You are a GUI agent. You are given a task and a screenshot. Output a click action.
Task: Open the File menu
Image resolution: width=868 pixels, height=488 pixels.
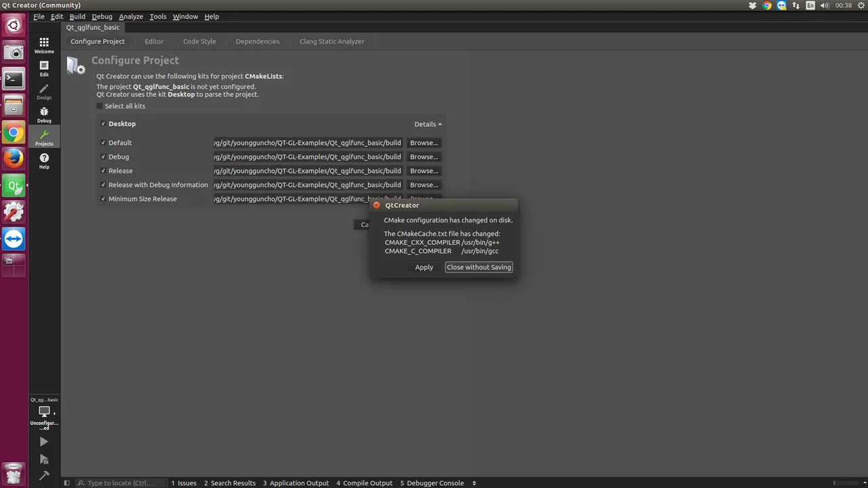pyautogui.click(x=39, y=16)
